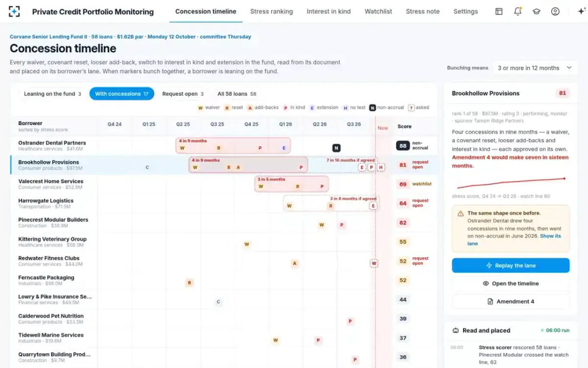
Task: Click the asked question-mark legend icon
Action: (411, 107)
